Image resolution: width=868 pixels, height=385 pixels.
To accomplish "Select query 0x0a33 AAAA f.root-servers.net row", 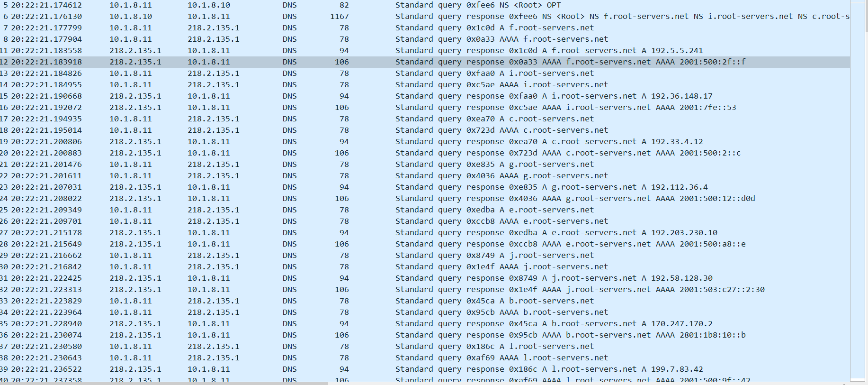I will (425, 39).
